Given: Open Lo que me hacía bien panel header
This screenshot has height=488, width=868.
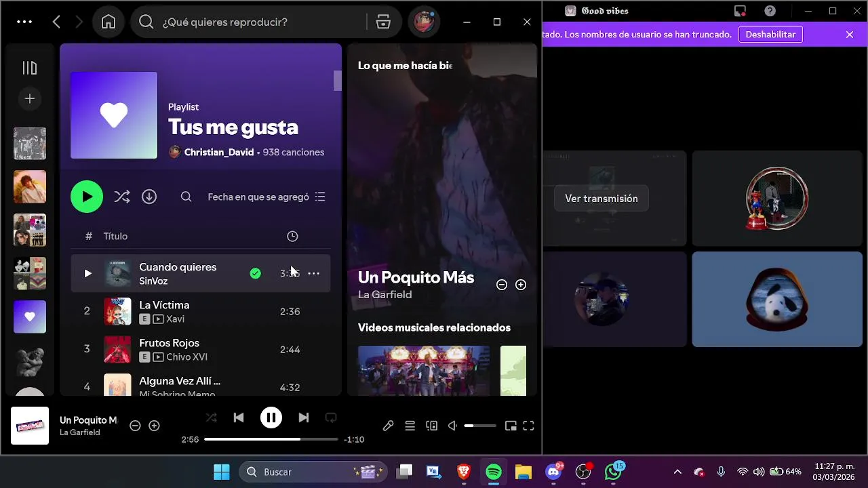Looking at the screenshot, I should click(405, 66).
